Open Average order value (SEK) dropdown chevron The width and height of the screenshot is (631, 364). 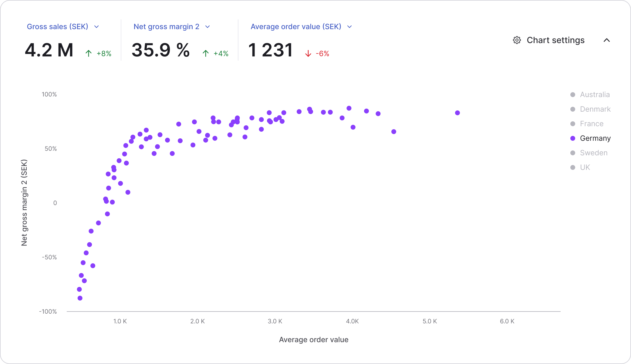click(349, 27)
